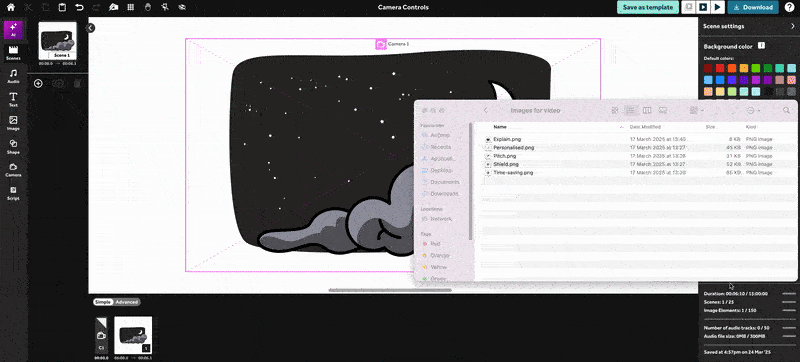Switch Finder to column view
Image resolution: width=800 pixels, height=362 pixels.
(647, 110)
